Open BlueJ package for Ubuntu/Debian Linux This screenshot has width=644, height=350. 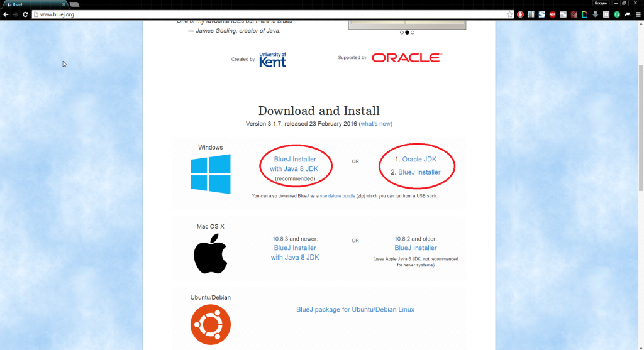(355, 309)
